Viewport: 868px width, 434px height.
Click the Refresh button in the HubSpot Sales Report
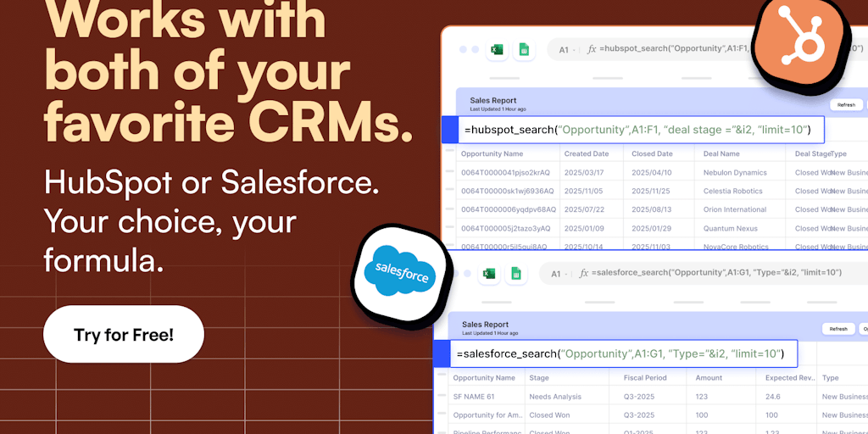tap(846, 105)
